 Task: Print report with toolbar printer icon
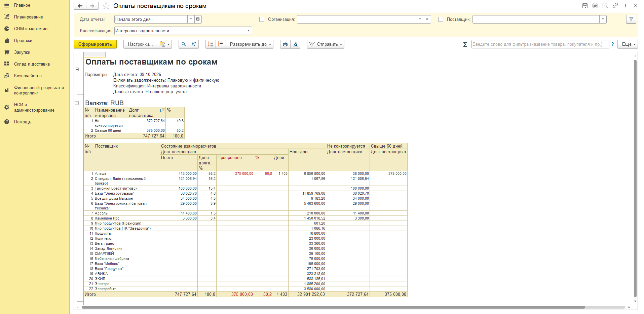coord(285,44)
